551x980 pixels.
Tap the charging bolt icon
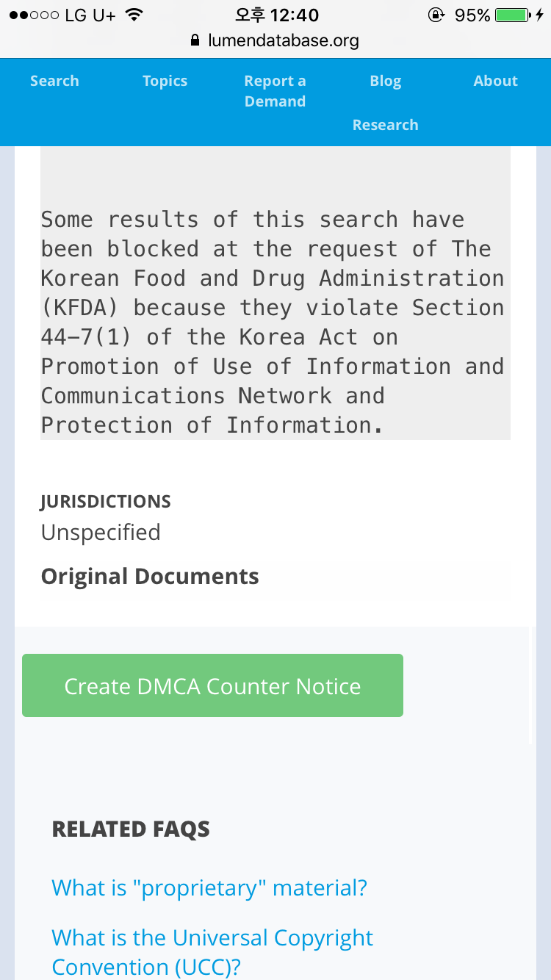[540, 15]
